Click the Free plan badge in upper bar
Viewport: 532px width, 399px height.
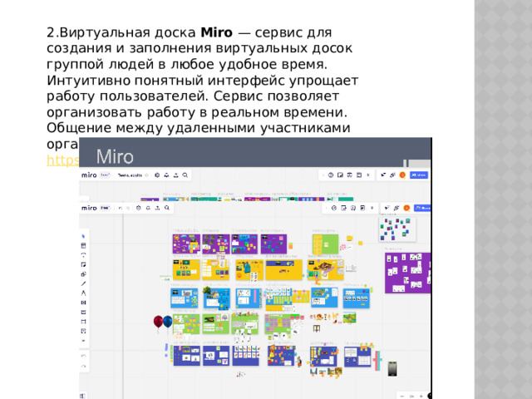(106, 175)
